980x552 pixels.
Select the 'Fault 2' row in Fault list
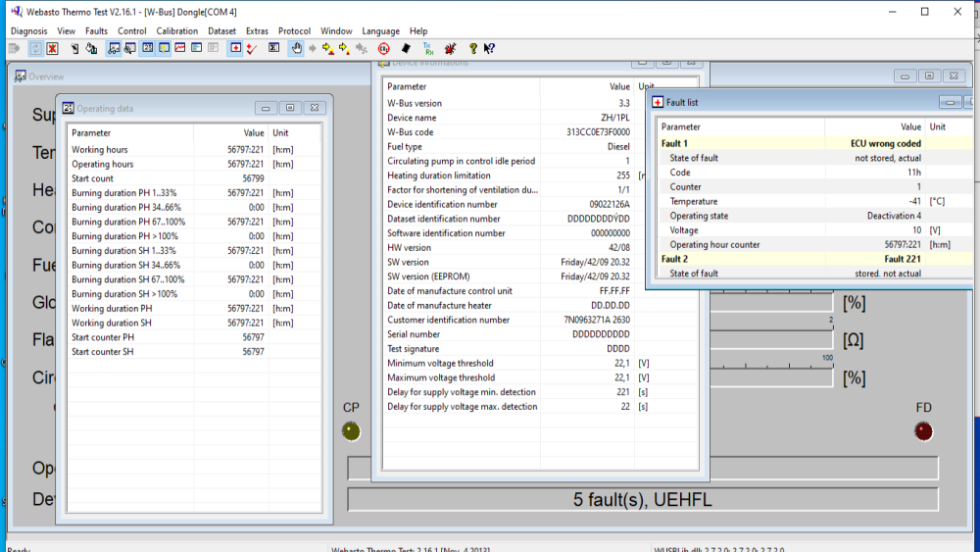(x=814, y=259)
